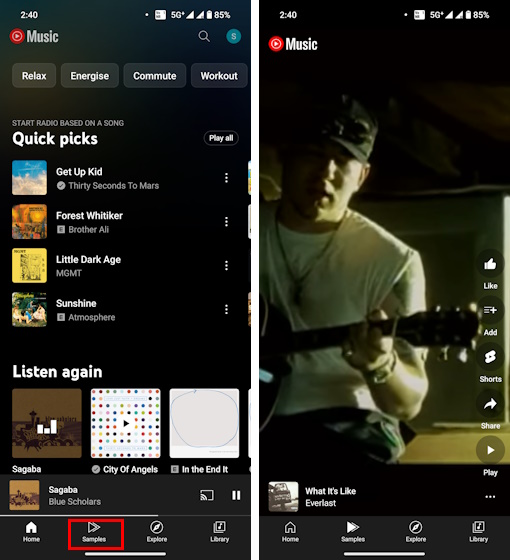Tap the YouTube Music logo on Samples screen
Image resolution: width=510 pixels, height=560 pixels.
(293, 44)
